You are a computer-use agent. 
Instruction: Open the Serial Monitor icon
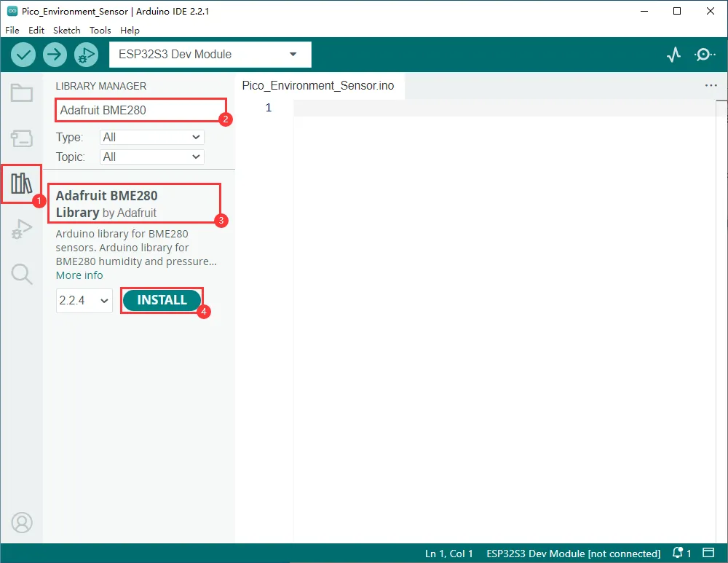(x=704, y=55)
